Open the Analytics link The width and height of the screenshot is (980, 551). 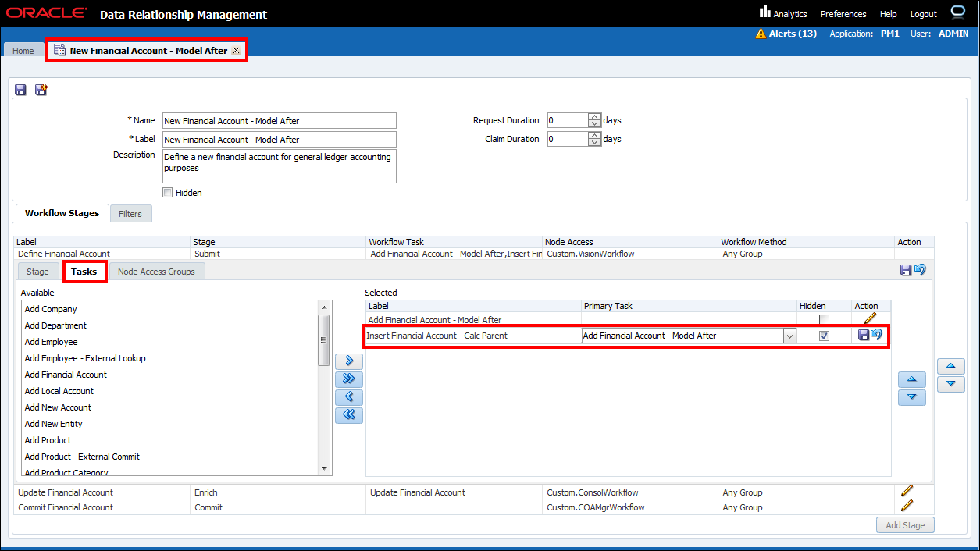point(790,14)
